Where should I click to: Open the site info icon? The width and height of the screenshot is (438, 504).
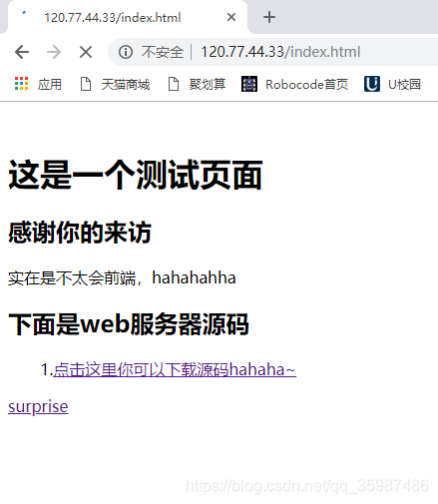(x=126, y=52)
